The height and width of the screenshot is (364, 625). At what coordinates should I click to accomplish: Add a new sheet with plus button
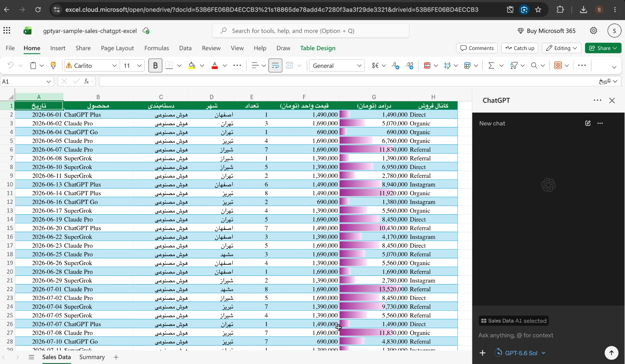pyautogui.click(x=116, y=357)
